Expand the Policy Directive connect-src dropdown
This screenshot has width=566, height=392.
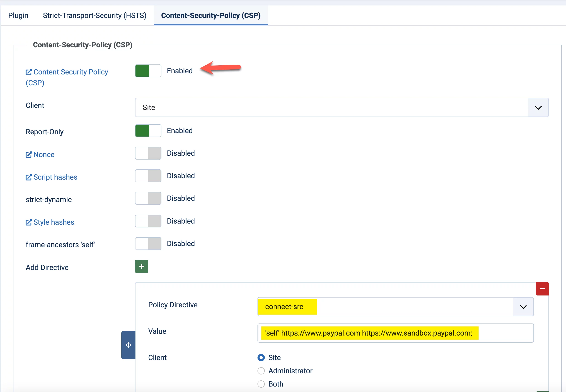(x=395, y=307)
